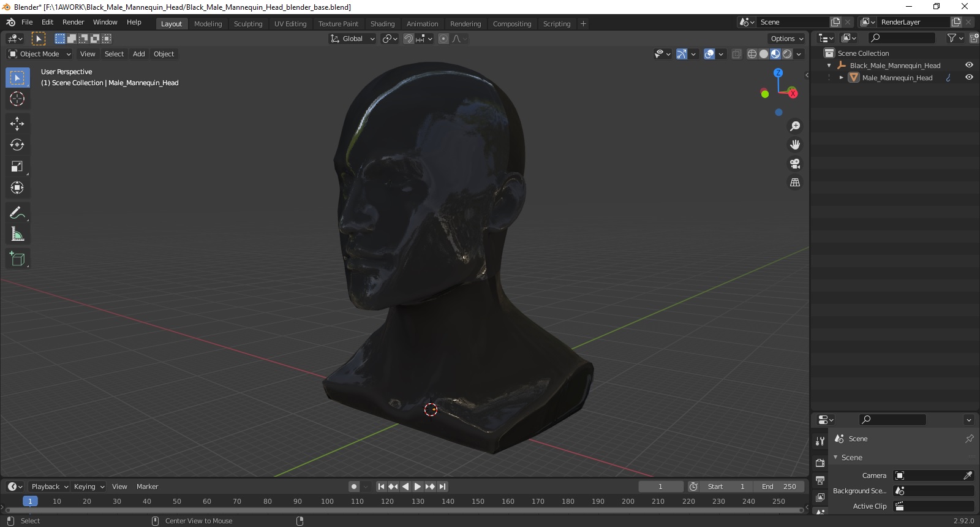Open the View Layer properties tab icon

point(820,497)
